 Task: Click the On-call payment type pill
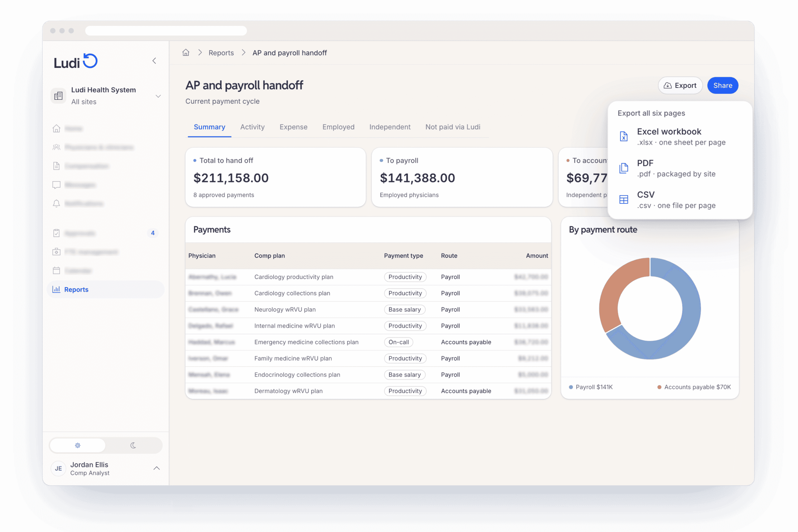click(x=398, y=342)
